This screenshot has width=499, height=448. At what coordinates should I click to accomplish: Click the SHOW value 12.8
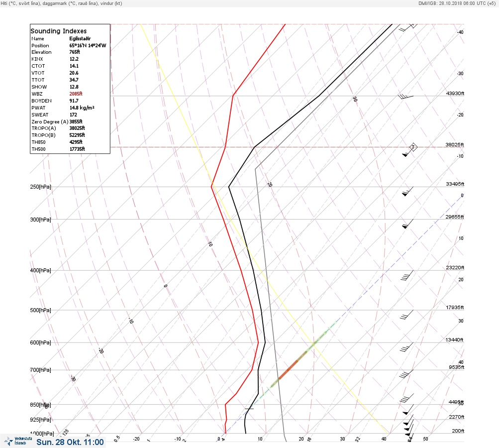click(x=74, y=87)
